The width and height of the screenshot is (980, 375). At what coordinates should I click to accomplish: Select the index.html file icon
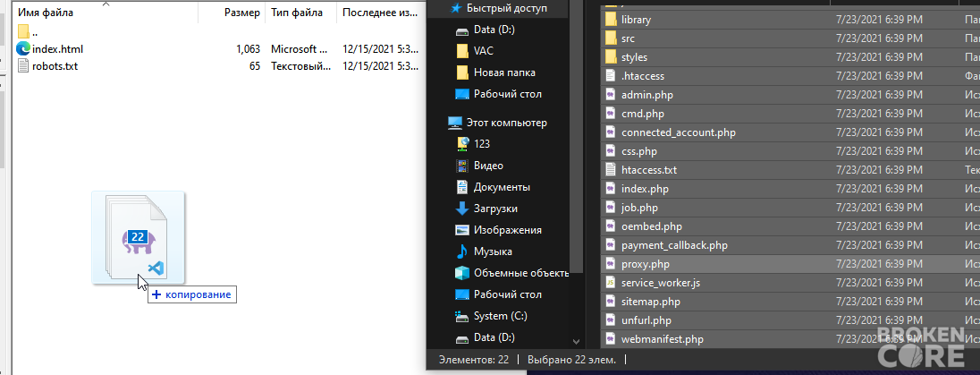point(24,49)
